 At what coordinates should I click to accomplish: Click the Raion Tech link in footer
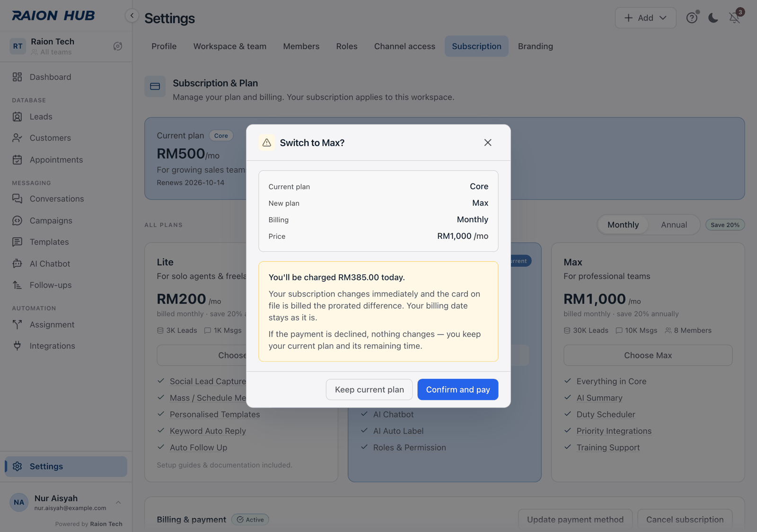(x=106, y=524)
